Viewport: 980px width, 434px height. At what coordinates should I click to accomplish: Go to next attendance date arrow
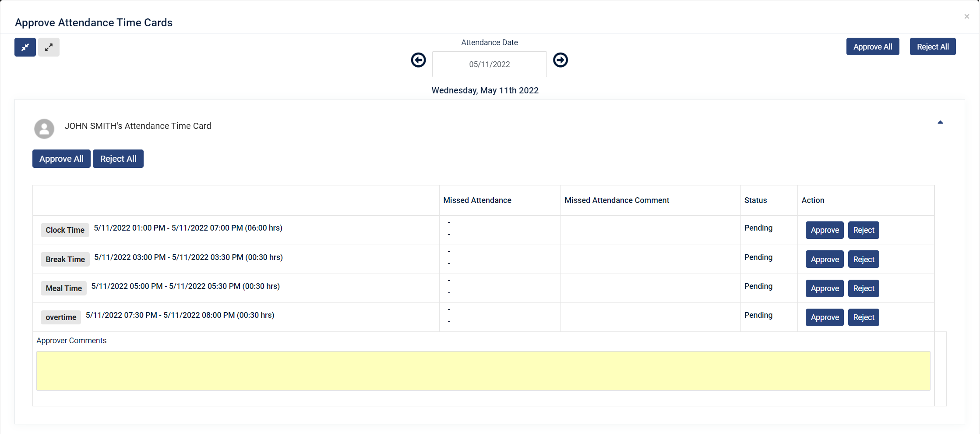coord(561,60)
